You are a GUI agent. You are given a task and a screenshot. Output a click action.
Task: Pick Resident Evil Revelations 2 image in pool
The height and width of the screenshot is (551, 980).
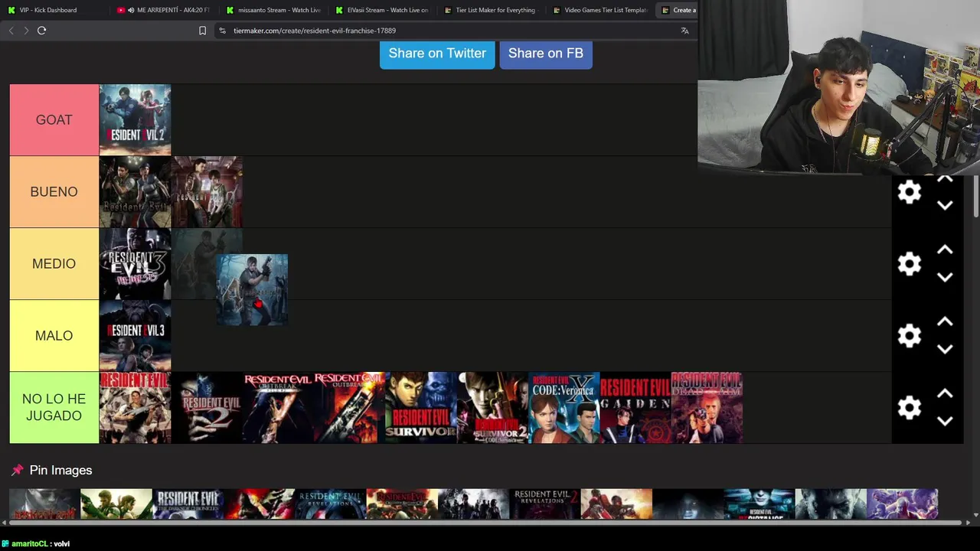[x=545, y=504]
